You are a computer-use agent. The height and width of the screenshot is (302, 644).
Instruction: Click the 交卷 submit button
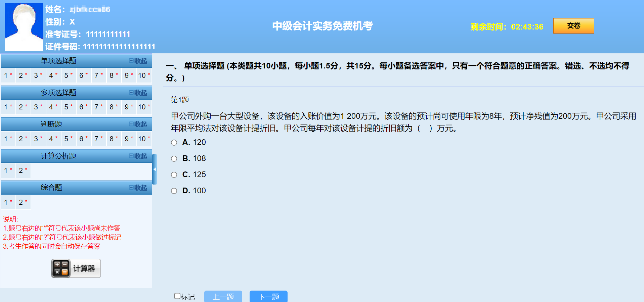573,26
